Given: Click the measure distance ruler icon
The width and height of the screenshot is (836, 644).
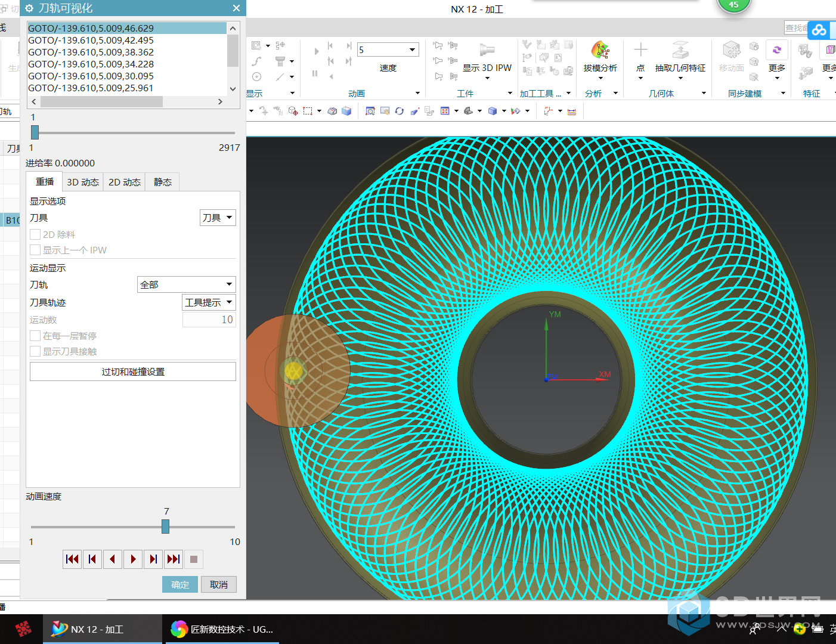Looking at the screenshot, I should pyautogui.click(x=571, y=111).
